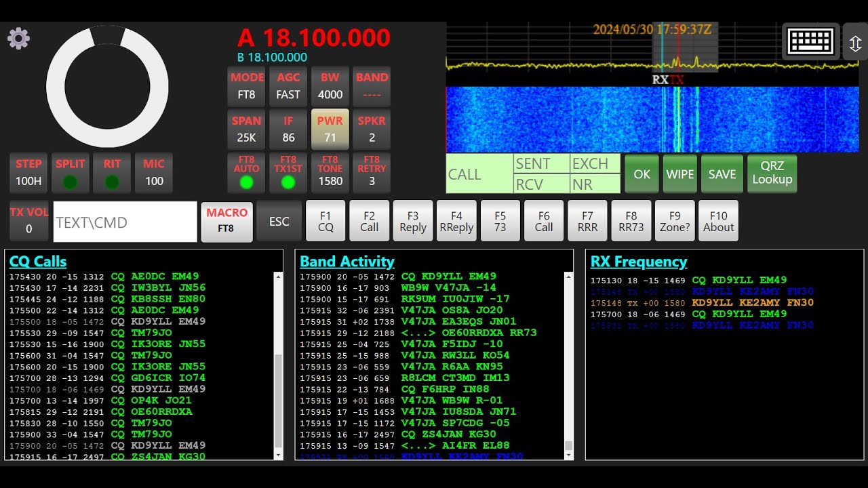Send the F5 73 macro
The height and width of the screenshot is (488, 868).
500,222
